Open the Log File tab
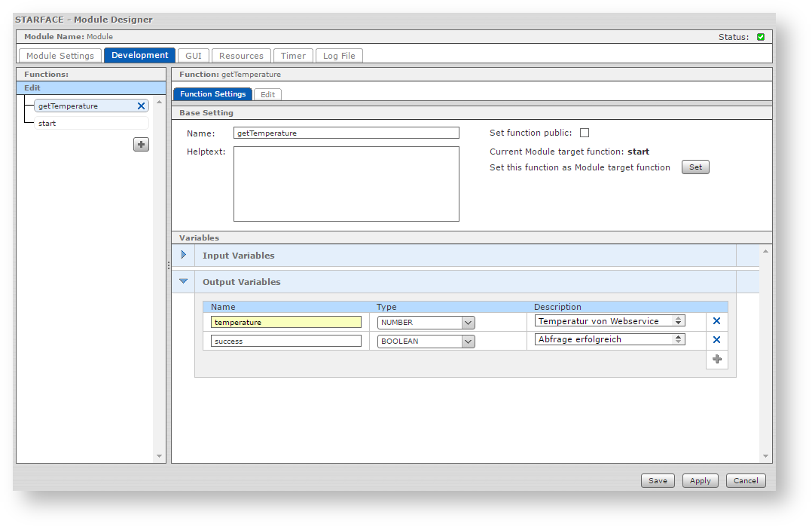 click(x=339, y=56)
